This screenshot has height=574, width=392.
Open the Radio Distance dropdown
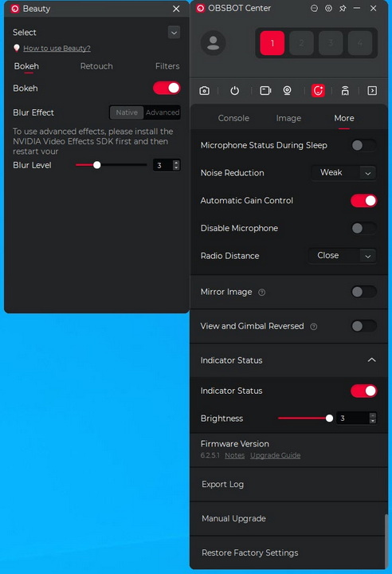pyautogui.click(x=343, y=256)
